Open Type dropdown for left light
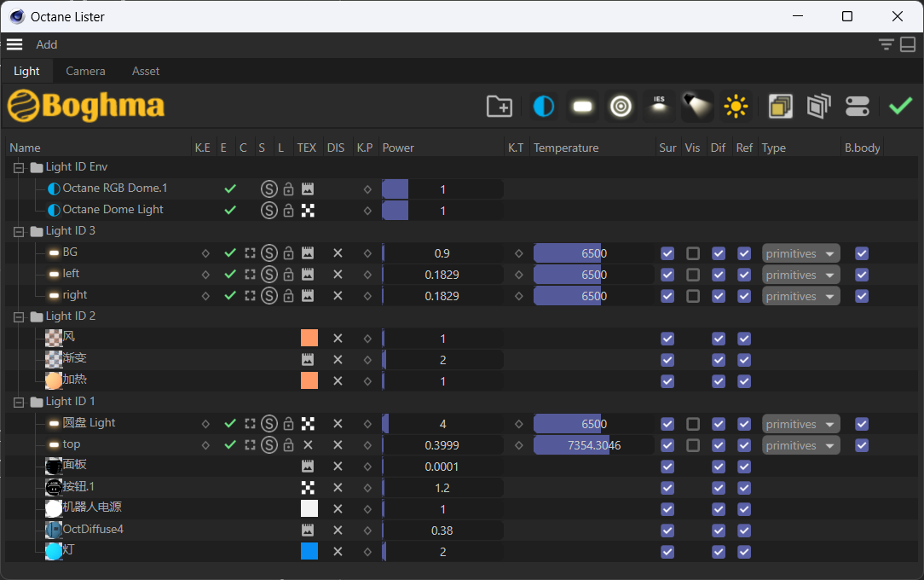Image resolution: width=924 pixels, height=580 pixels. tap(800, 275)
